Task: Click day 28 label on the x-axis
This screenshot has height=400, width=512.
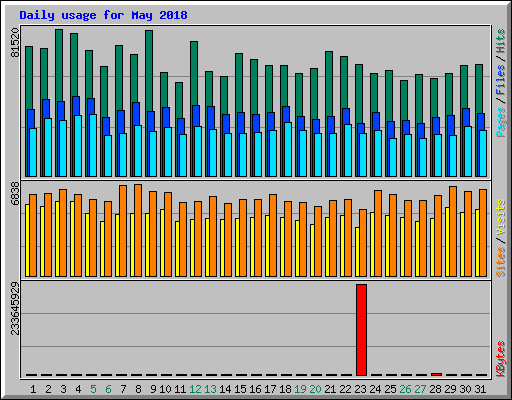Action: tap(435, 389)
